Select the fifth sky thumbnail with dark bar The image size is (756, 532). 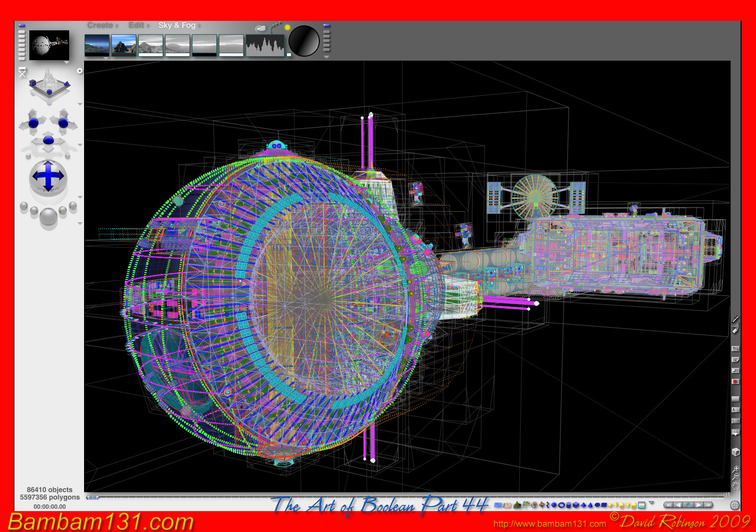pyautogui.click(x=204, y=45)
